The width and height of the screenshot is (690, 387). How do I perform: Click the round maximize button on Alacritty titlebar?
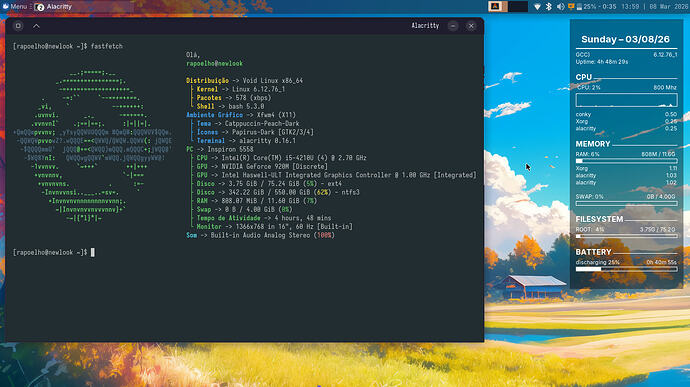point(18,26)
